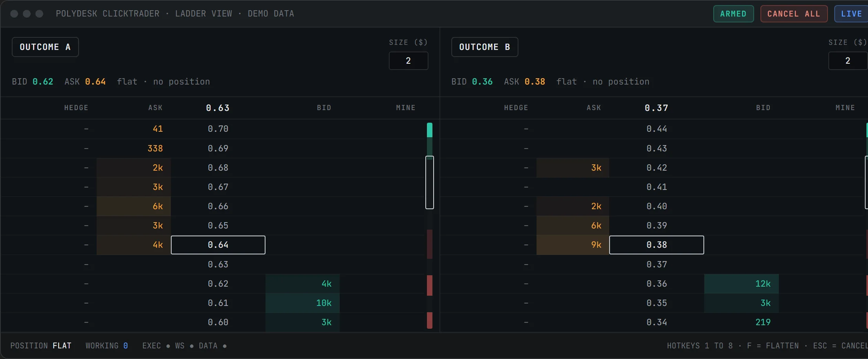Image resolution: width=868 pixels, height=359 pixels.
Task: Click the 10k bid cell at 0.61
Action: click(x=302, y=303)
